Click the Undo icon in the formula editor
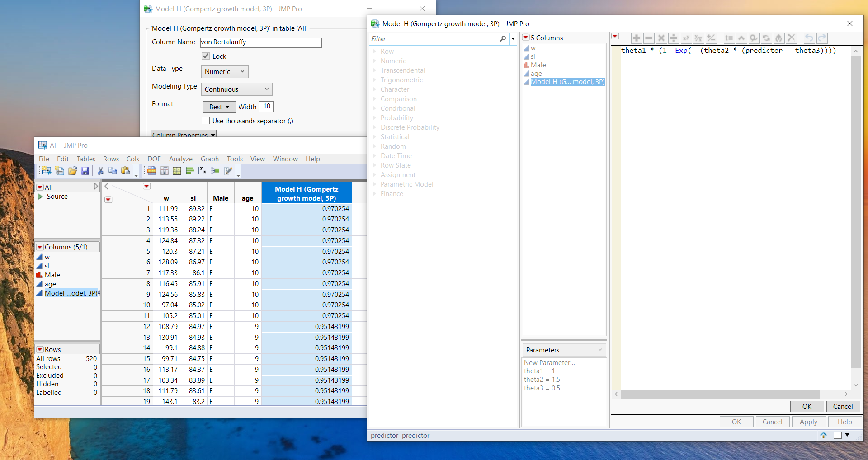 coord(809,38)
